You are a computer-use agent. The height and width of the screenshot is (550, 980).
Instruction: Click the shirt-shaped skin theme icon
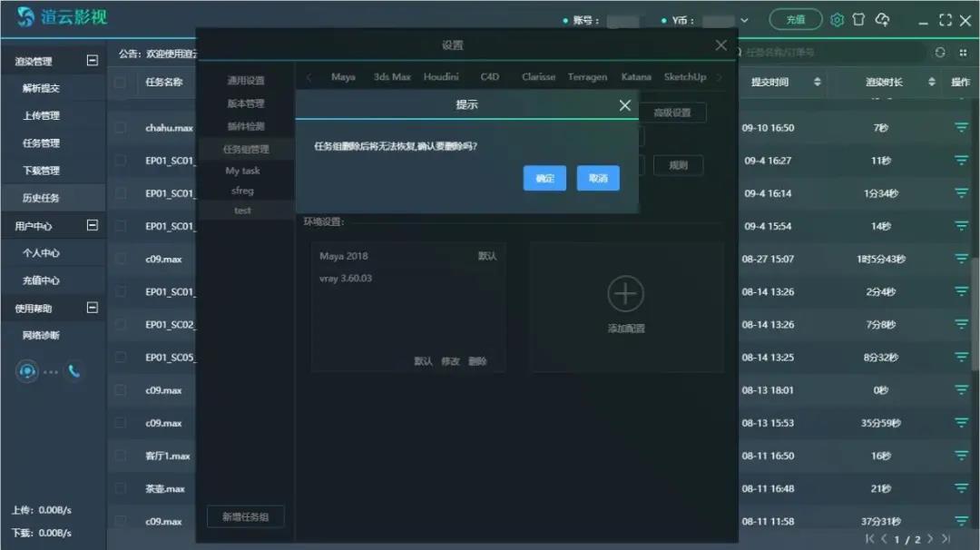tap(858, 19)
